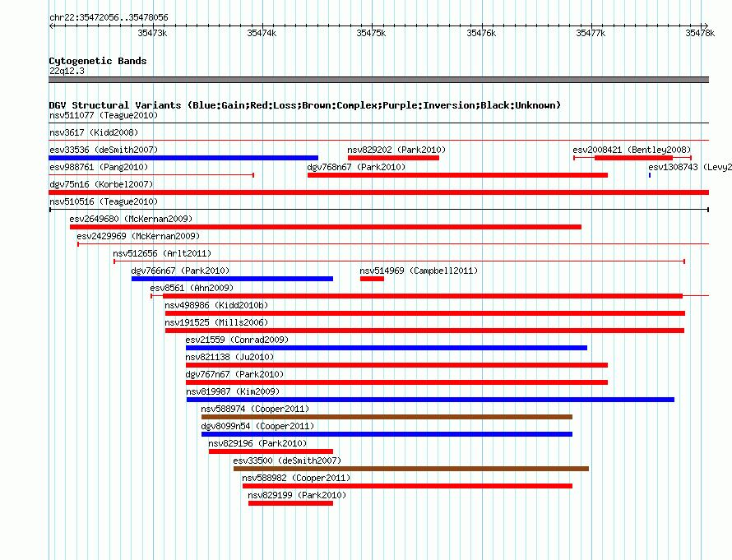The height and width of the screenshot is (560, 732).
Task: Click the red nsv498986 loss bar
Action: (x=425, y=313)
